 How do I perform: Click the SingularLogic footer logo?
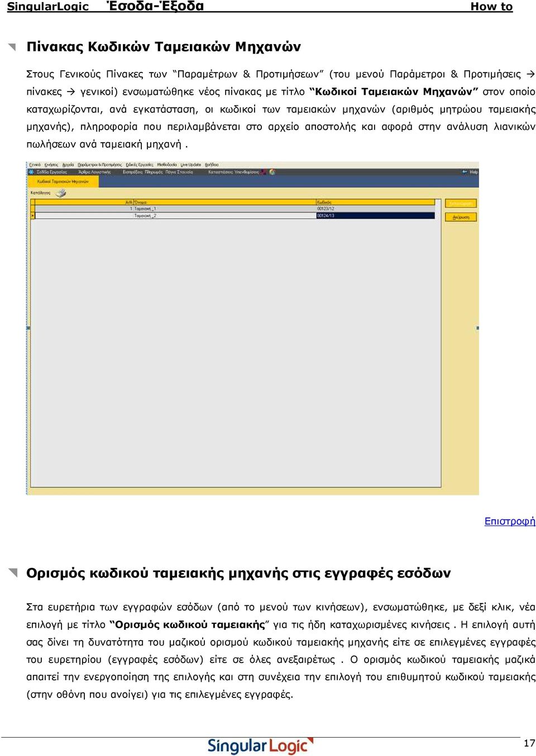pyautogui.click(x=261, y=746)
